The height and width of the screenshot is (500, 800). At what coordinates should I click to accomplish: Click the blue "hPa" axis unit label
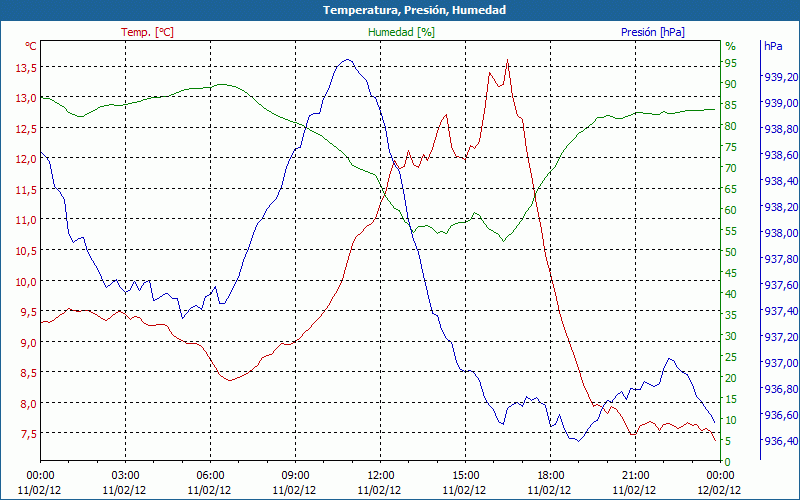(773, 46)
